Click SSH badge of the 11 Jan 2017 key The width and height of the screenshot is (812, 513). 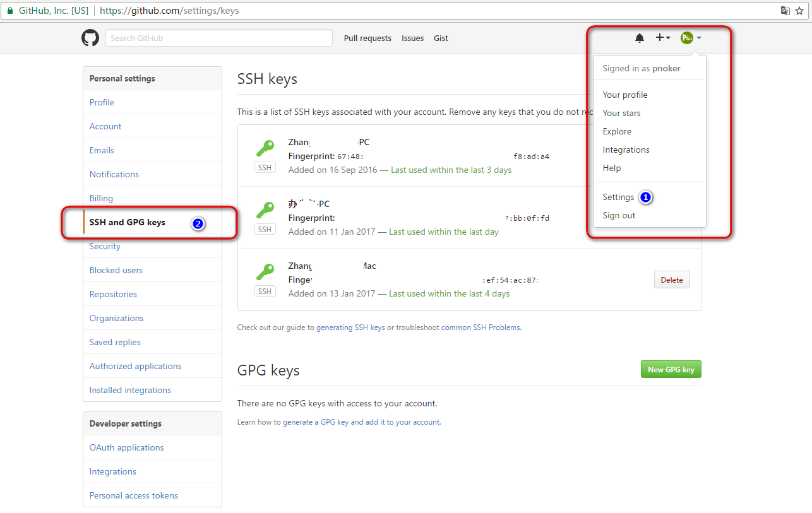tap(265, 230)
